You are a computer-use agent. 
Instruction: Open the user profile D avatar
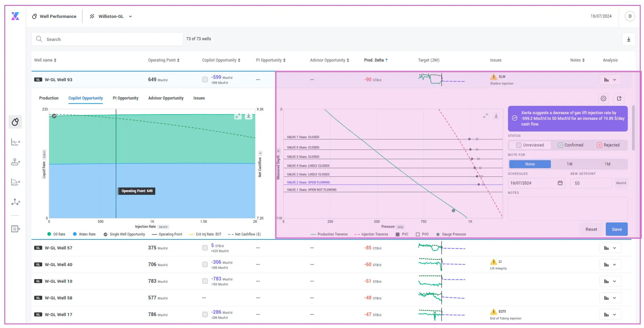630,16
